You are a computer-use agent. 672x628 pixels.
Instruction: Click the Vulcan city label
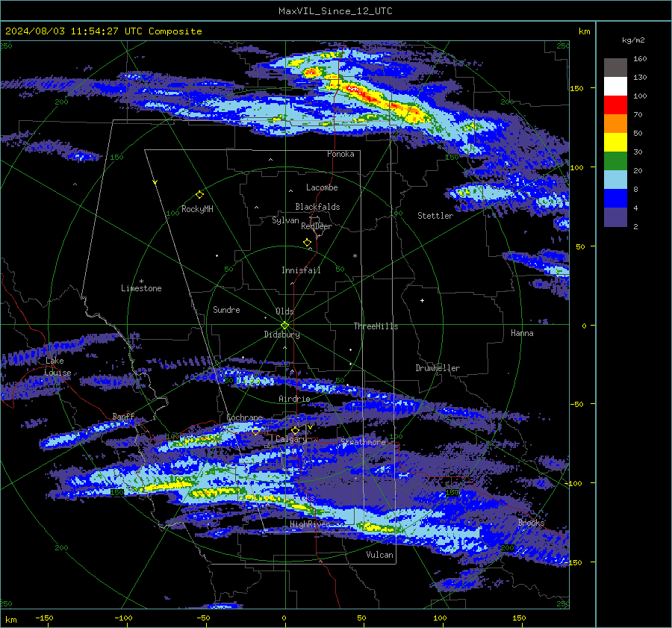coord(380,555)
